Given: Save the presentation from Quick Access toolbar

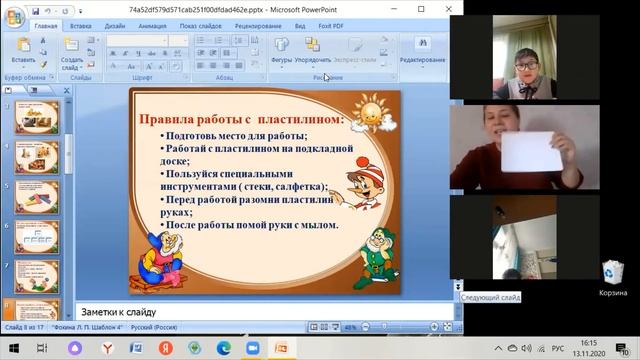Looking at the screenshot, I should [36, 11].
